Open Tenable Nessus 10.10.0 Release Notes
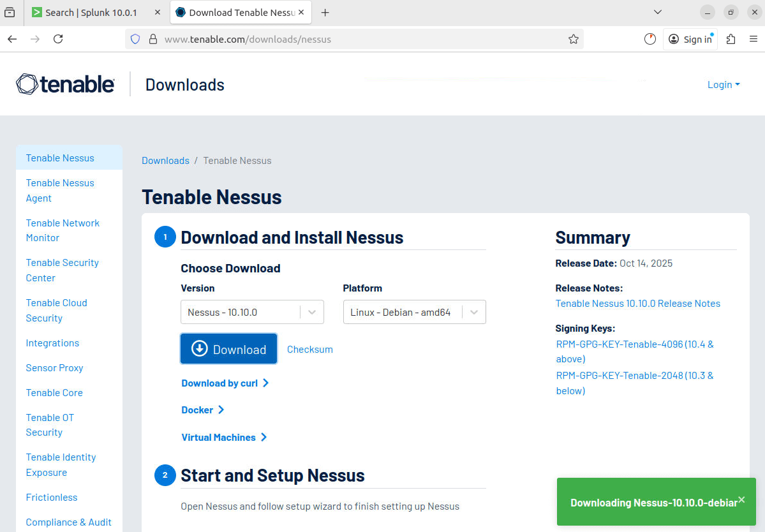This screenshot has height=532, width=765. 637,304
